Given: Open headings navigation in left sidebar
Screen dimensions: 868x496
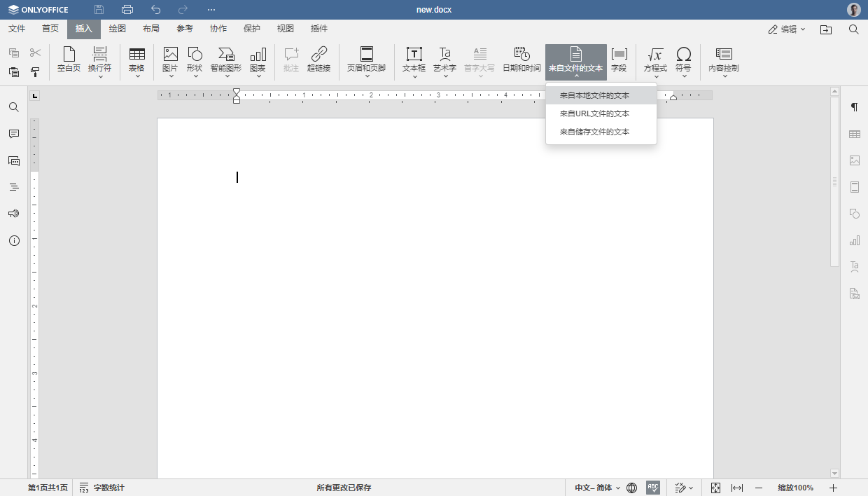Looking at the screenshot, I should coord(14,187).
